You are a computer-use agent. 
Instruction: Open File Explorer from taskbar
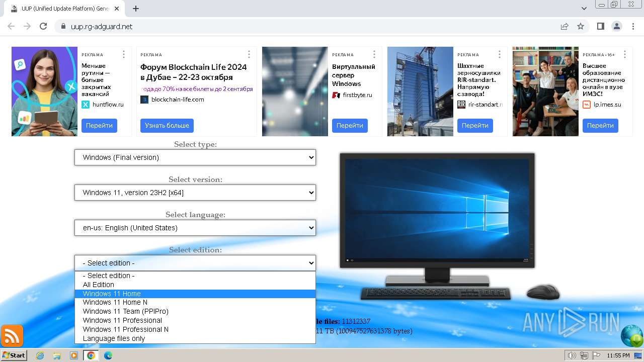click(57, 355)
